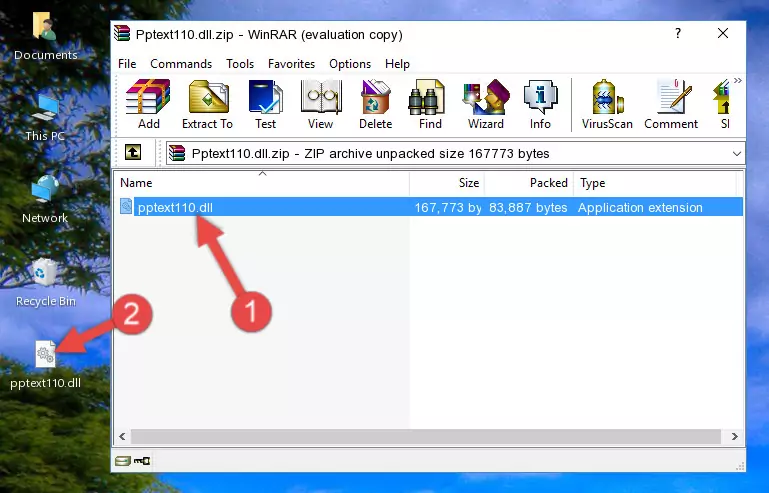Click the drive icon in status bar
769x493 pixels.
coord(123,461)
